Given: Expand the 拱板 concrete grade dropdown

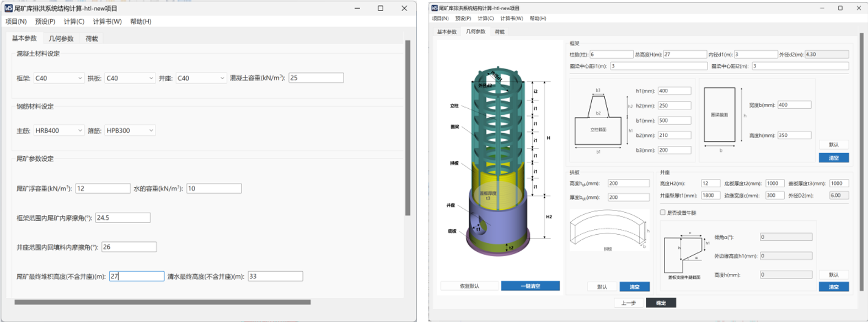Looking at the screenshot, I should [x=130, y=78].
